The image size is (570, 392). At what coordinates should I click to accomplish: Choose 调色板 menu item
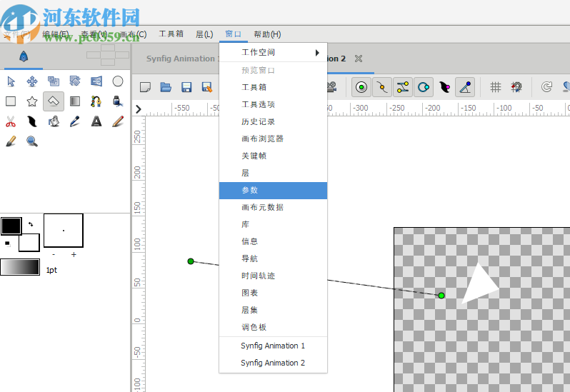click(x=274, y=327)
